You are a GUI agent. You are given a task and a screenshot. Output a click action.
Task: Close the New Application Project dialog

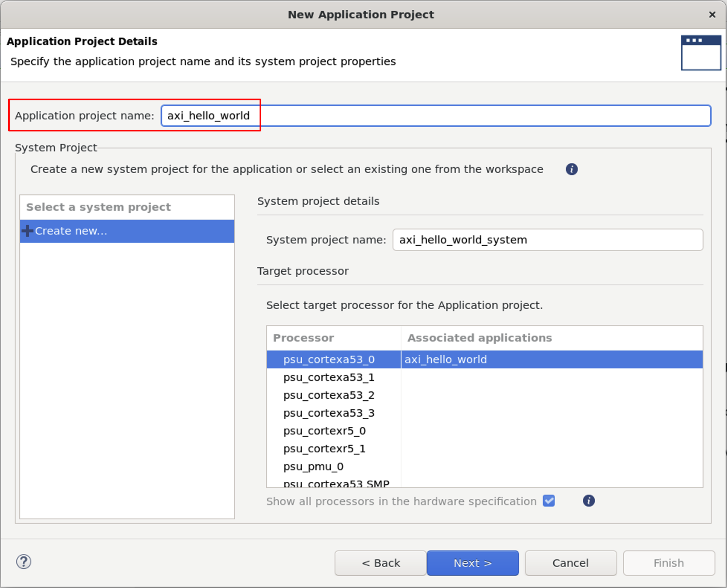[712, 14]
